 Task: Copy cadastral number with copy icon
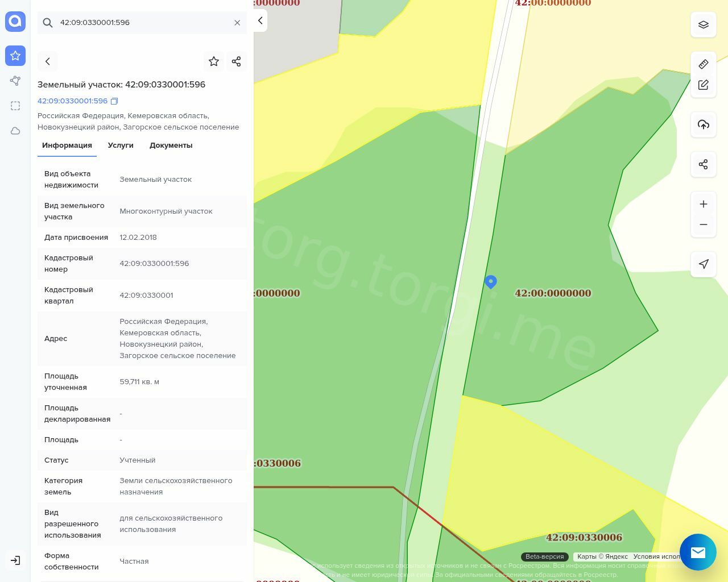114,101
